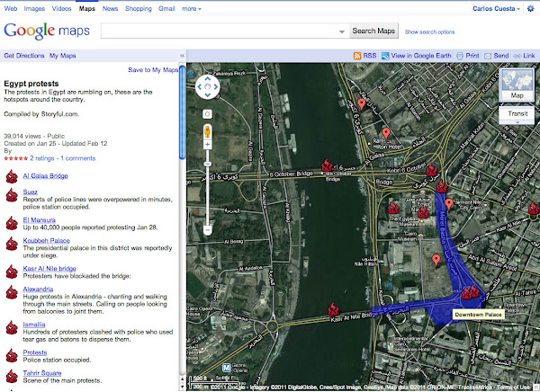Click the left panel vertical scrollbar
This screenshot has height=392, width=540.
point(182,113)
